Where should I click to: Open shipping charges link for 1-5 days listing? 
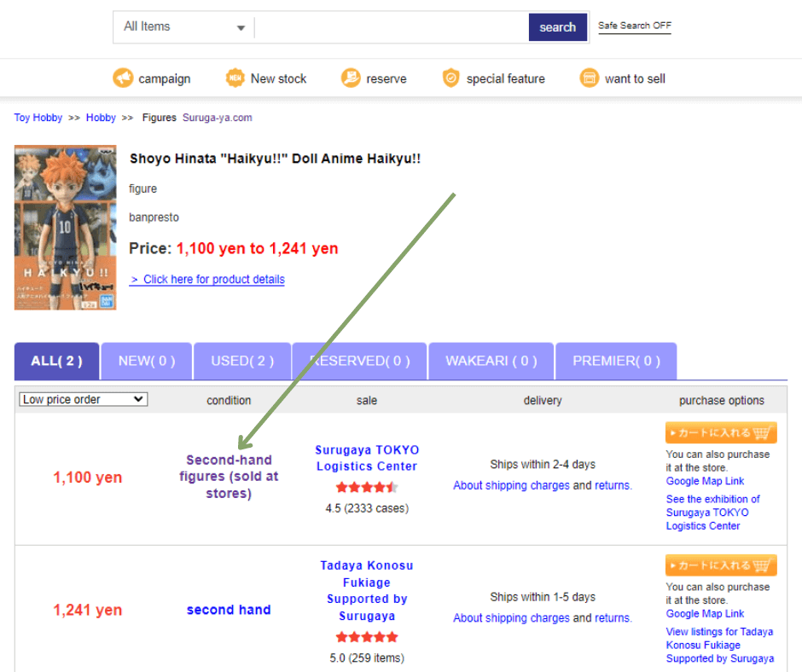click(511, 617)
